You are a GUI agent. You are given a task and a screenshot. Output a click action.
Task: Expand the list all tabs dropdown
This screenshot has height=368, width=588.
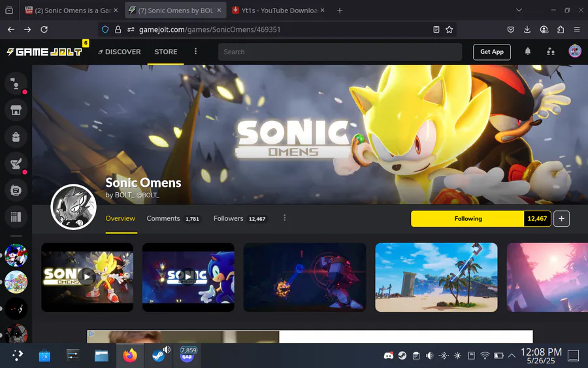point(519,10)
